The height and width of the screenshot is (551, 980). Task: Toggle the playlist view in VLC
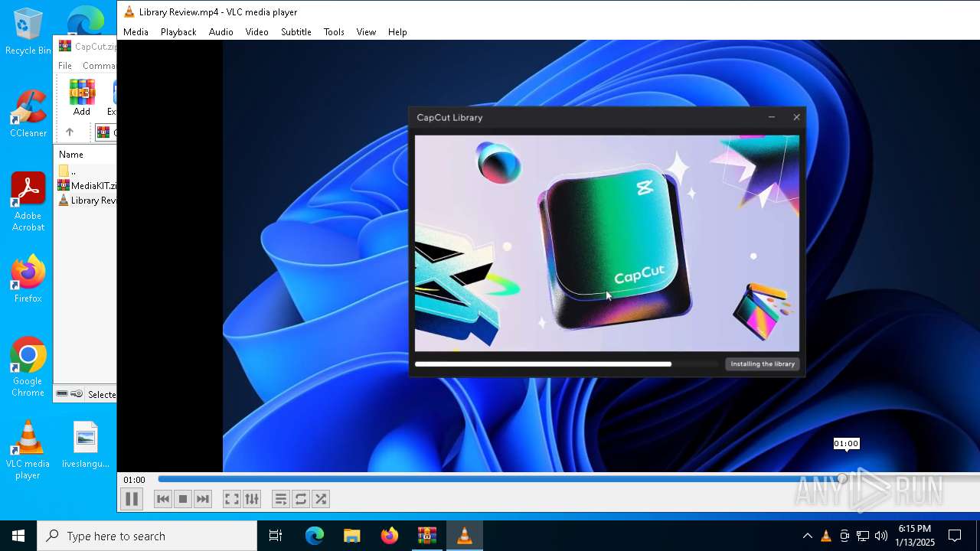[x=281, y=499]
